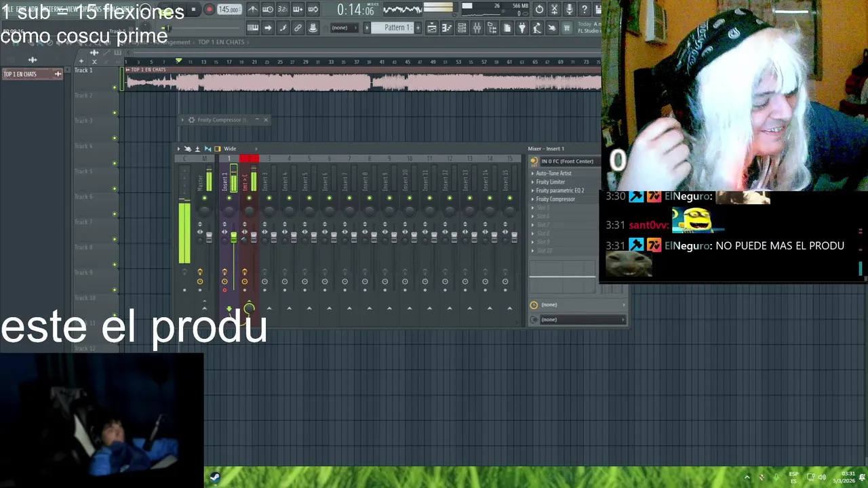Open the Pattern 1 selector
Viewport: 868px width, 488px height.
[397, 28]
